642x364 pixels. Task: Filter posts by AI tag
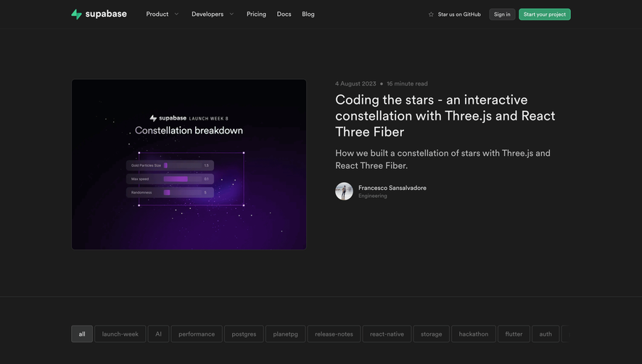click(158, 334)
